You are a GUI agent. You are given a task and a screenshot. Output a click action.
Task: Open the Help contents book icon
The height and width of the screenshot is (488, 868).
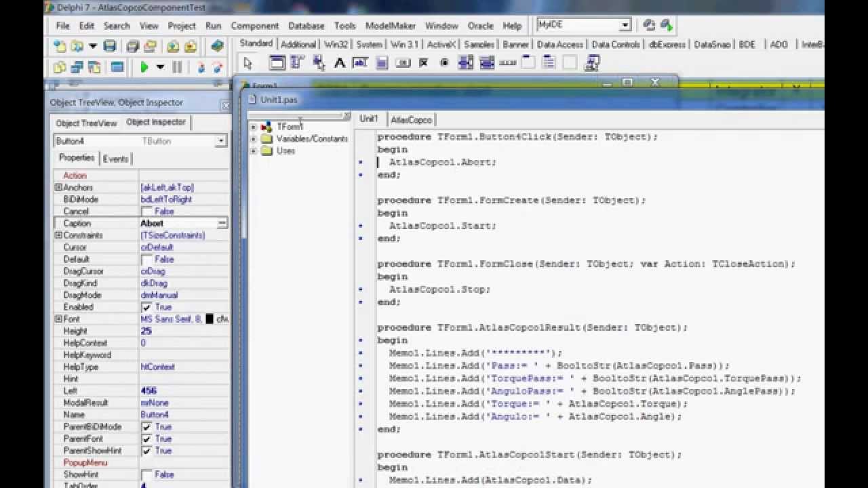coord(217,47)
